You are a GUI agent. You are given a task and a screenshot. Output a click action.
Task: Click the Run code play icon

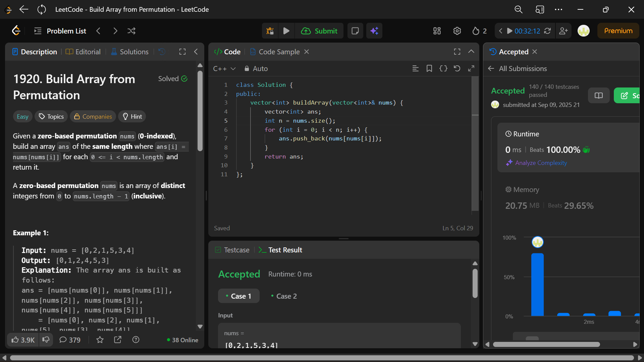pyautogui.click(x=286, y=31)
